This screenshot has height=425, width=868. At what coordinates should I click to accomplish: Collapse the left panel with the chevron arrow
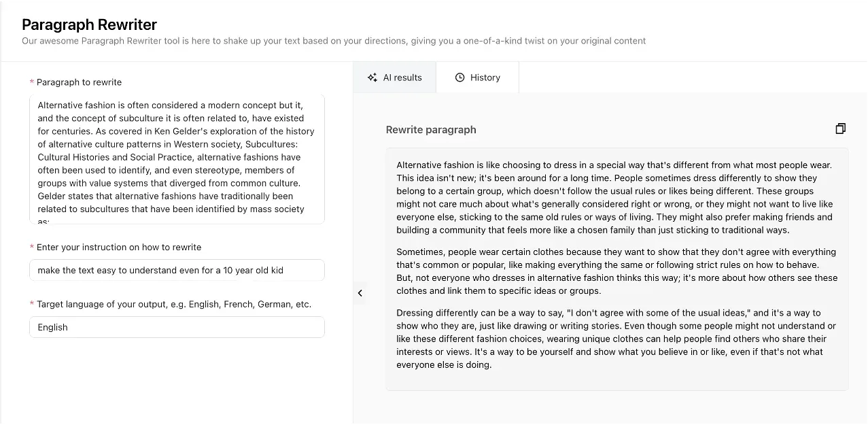coord(360,293)
